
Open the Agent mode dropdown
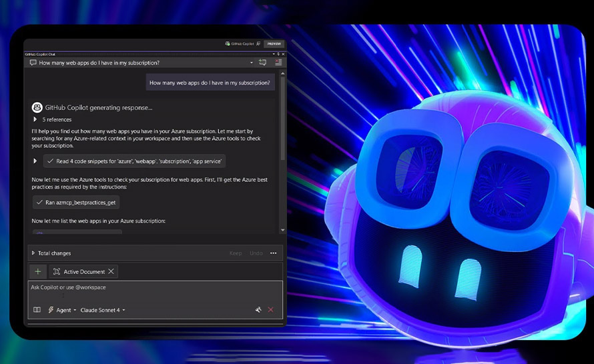click(x=62, y=310)
